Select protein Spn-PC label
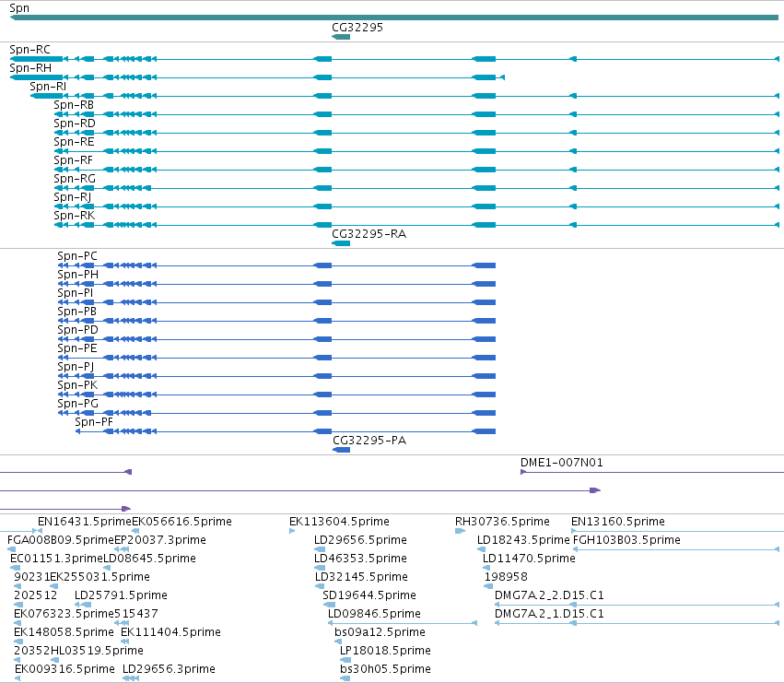Screen dimensions: 784x683 point(77,256)
